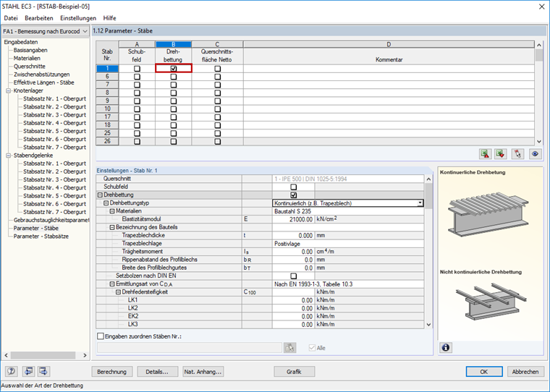Check Drehbettung for Stab Nr. 6
Viewport: 550px width, 392px height.
pos(173,77)
